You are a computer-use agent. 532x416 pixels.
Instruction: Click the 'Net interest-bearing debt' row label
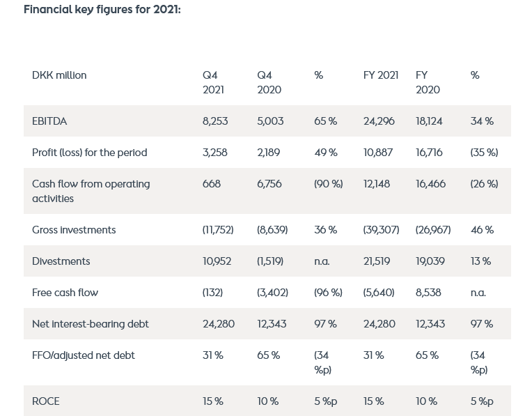pos(91,324)
